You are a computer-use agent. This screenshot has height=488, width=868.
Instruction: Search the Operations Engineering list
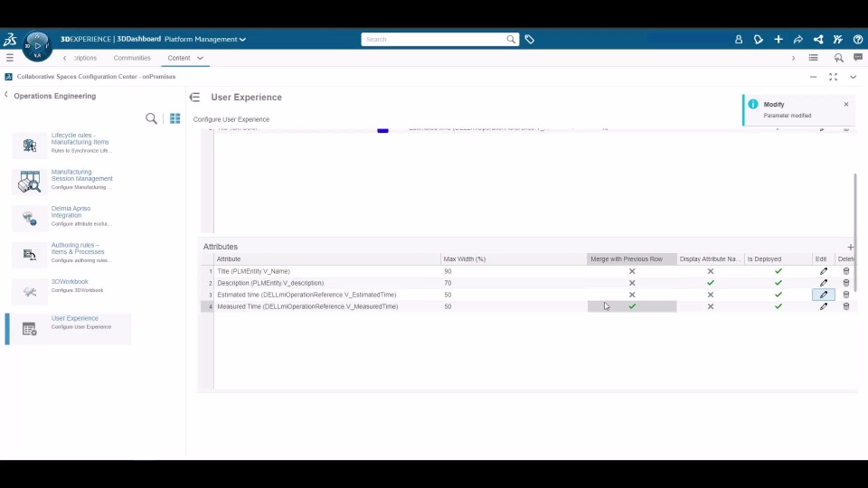(151, 118)
